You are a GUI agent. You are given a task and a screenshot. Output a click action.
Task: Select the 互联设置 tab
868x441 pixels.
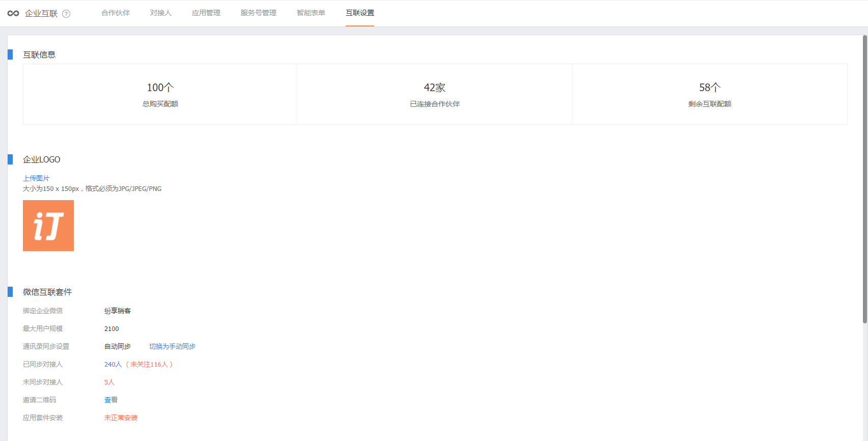point(360,13)
